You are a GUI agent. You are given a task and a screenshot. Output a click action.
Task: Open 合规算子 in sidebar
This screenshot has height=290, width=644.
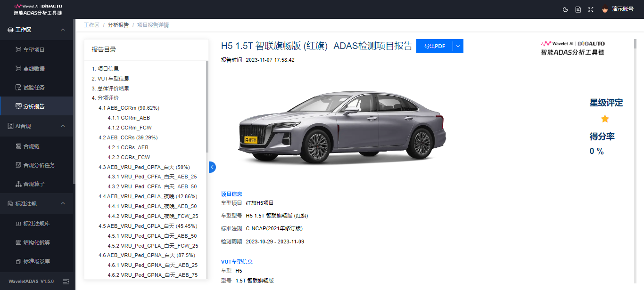click(36, 184)
